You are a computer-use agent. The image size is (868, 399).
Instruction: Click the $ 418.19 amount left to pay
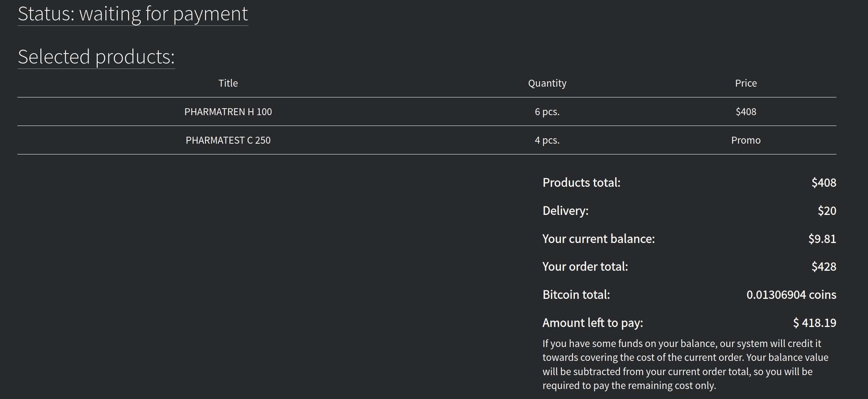coord(815,323)
